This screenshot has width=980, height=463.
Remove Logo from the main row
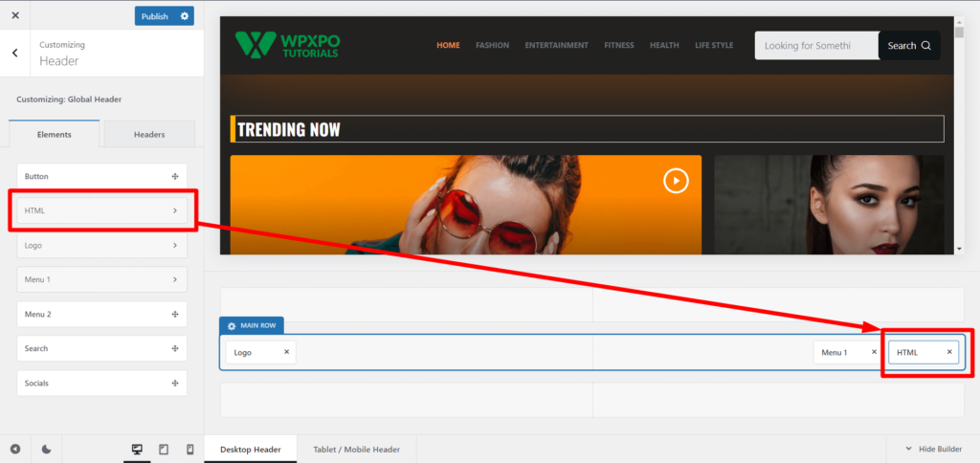[x=287, y=352]
